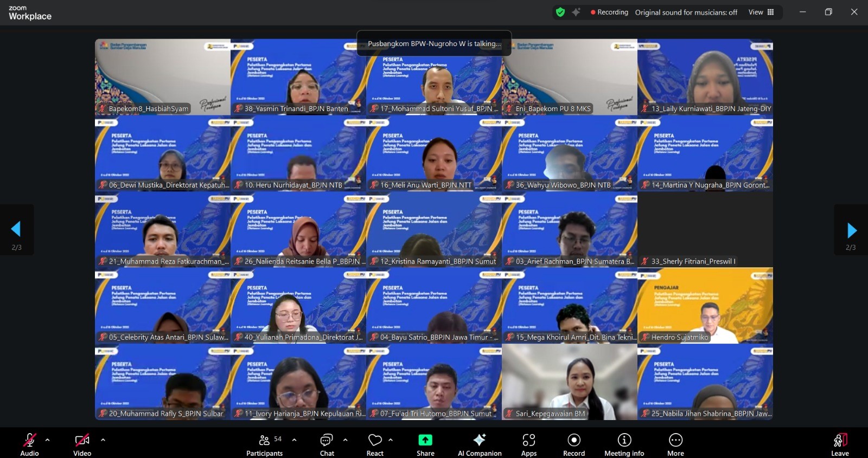
Task: Turn on camera with Video button
Action: tap(82, 444)
